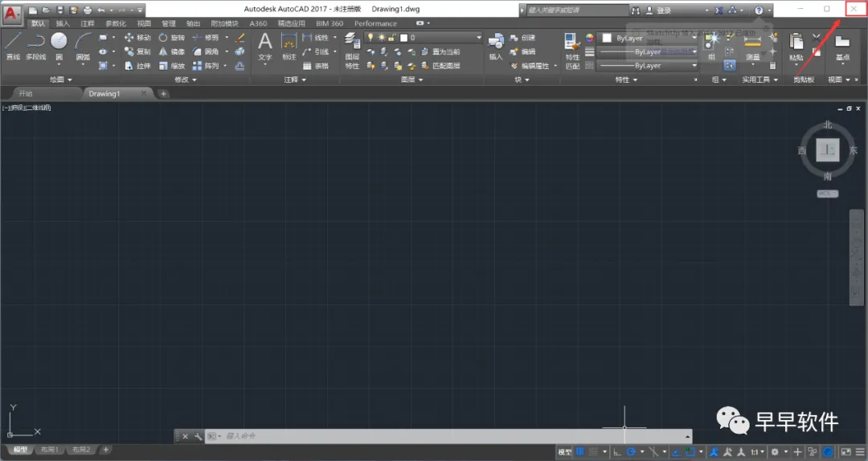868x461 pixels.
Task: Toggle grid display in status bar
Action: (x=579, y=451)
